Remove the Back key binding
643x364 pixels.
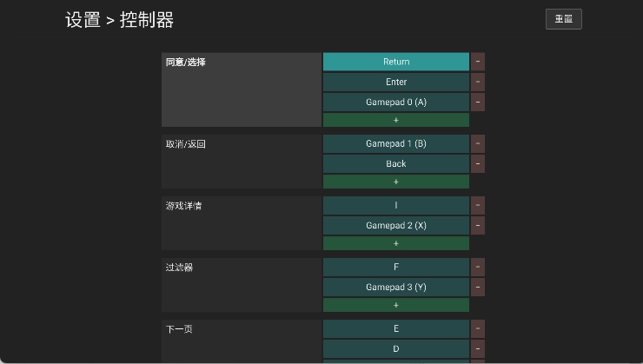point(478,163)
